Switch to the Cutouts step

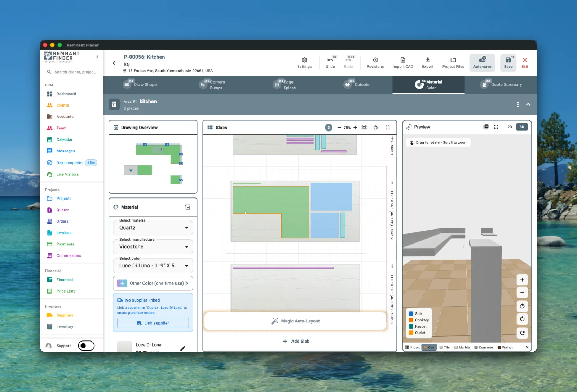pos(356,85)
